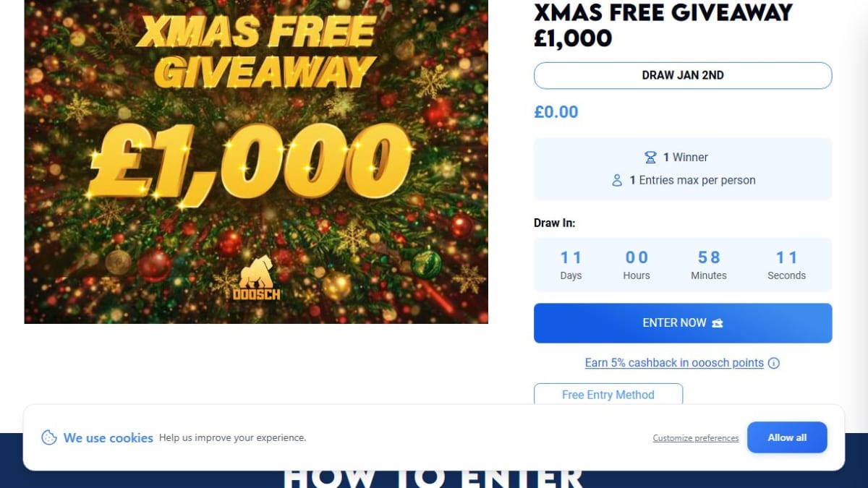Open Customize preferences link
Viewport: 868px width, 488px height.
pos(696,438)
